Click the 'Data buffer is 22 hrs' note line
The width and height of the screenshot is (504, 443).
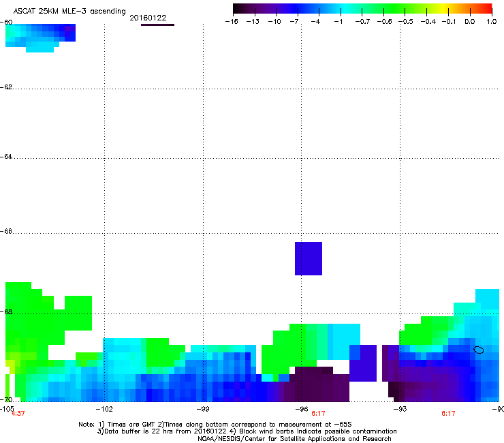[x=247, y=431]
